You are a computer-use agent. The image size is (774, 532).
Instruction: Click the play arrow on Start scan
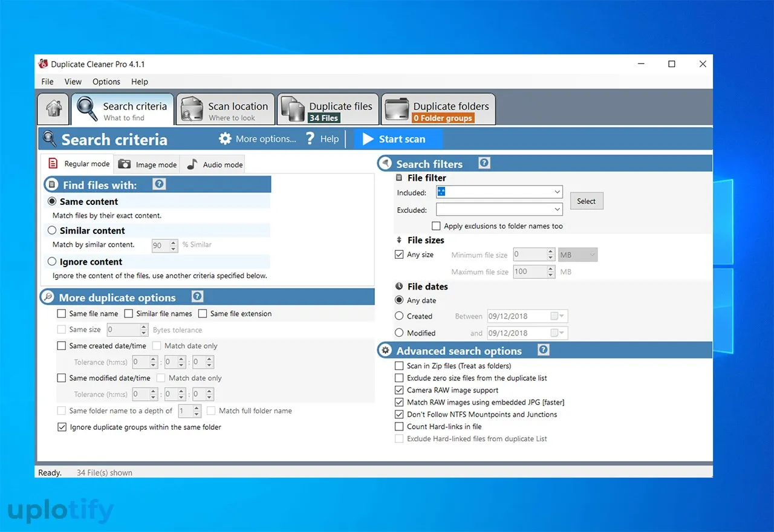click(368, 139)
